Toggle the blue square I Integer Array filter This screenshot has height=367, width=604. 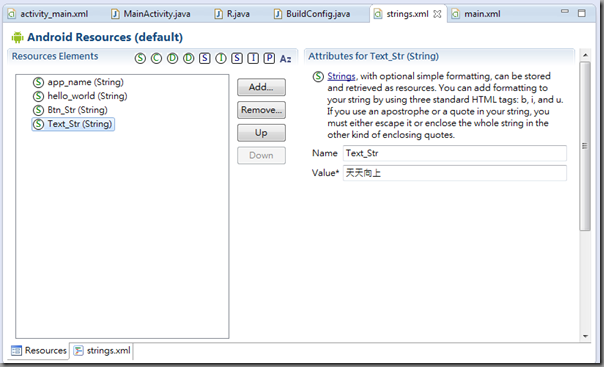(x=253, y=58)
